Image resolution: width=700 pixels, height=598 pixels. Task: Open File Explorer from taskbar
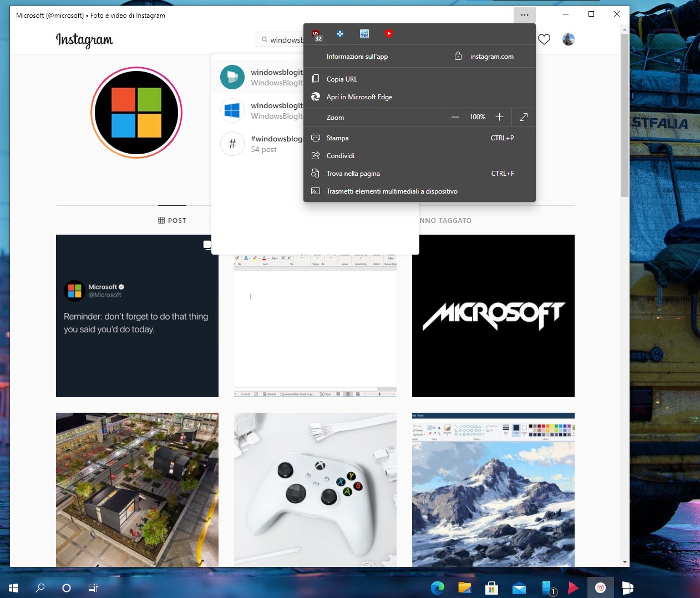click(x=465, y=587)
